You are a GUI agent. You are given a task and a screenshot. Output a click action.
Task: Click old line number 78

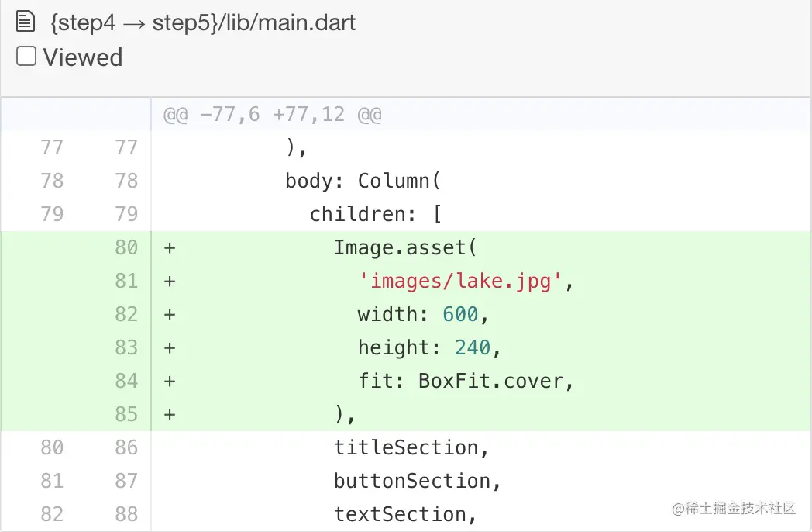coord(52,181)
